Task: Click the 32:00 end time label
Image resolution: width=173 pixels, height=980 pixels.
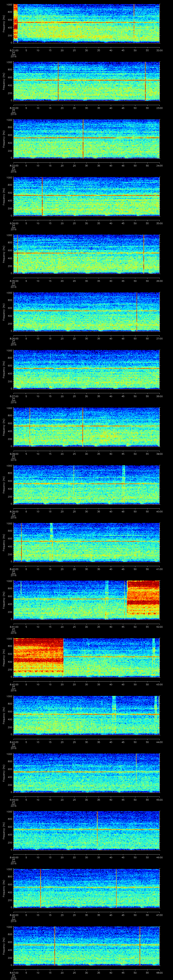Action: (x=160, y=50)
